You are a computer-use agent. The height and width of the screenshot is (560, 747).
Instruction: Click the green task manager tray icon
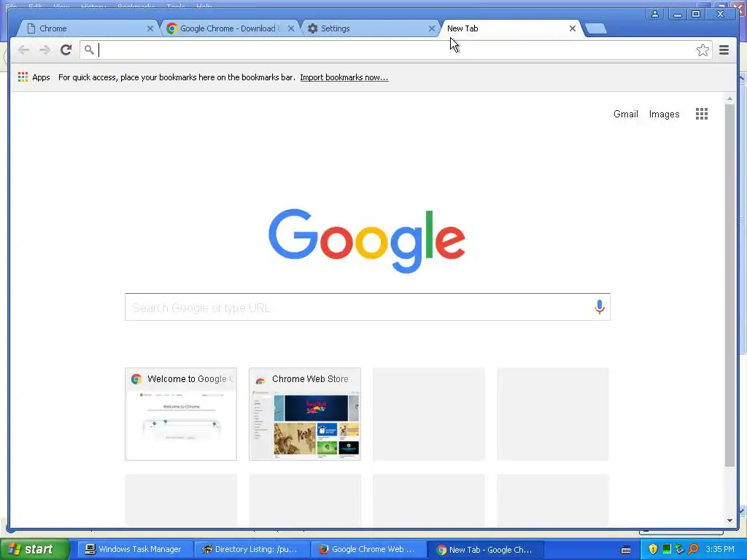tap(667, 548)
